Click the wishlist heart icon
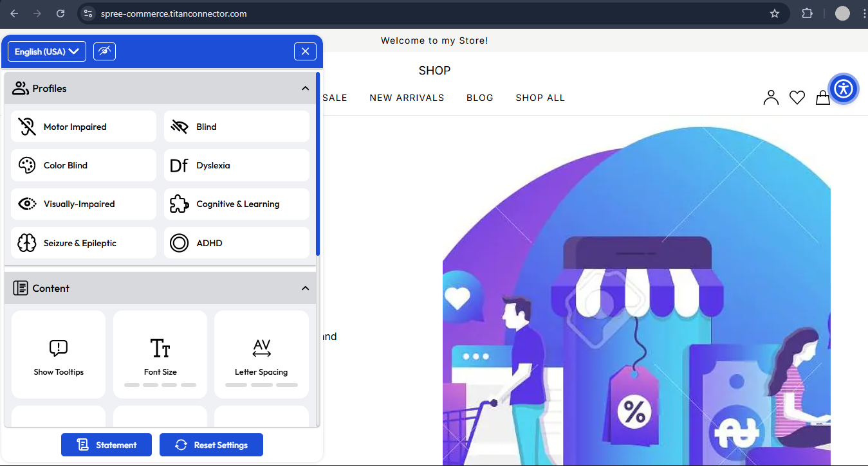The height and width of the screenshot is (466, 868). [797, 96]
